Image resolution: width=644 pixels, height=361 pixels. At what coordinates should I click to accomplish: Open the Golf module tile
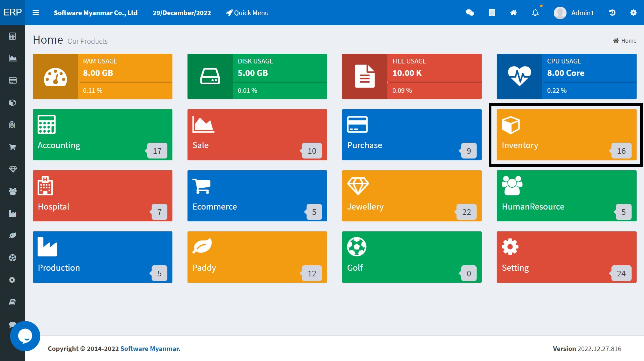coord(412,257)
